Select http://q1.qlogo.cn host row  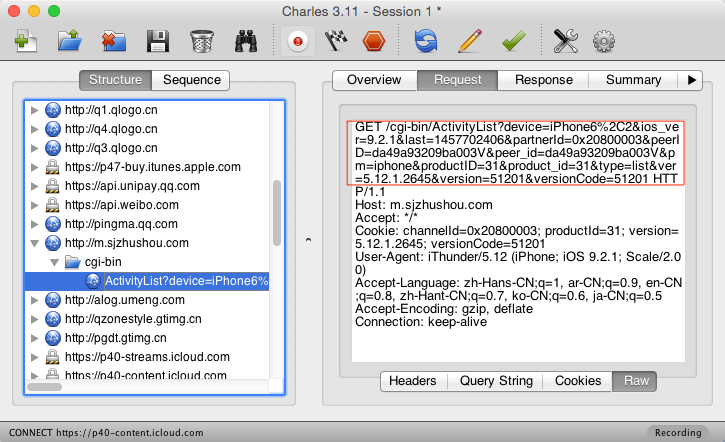click(x=147, y=110)
